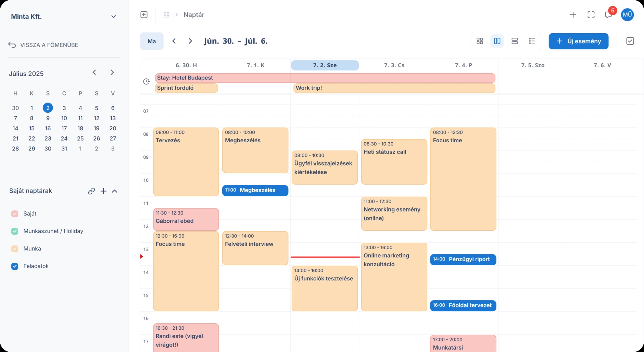Select the 7. 2. Sze day header
The height and width of the screenshot is (352, 644).
point(325,65)
